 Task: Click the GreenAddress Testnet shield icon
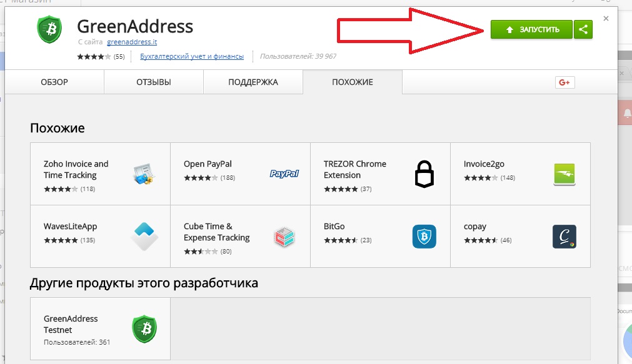click(x=144, y=329)
